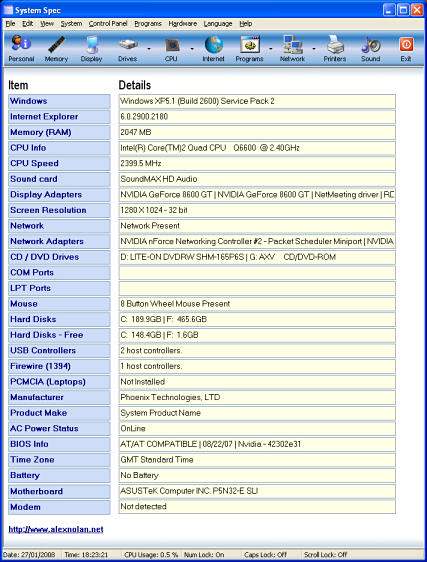Screen dimensions: 427x562
Task: Click the Hard Disks - Free item button
Action: tap(59, 335)
